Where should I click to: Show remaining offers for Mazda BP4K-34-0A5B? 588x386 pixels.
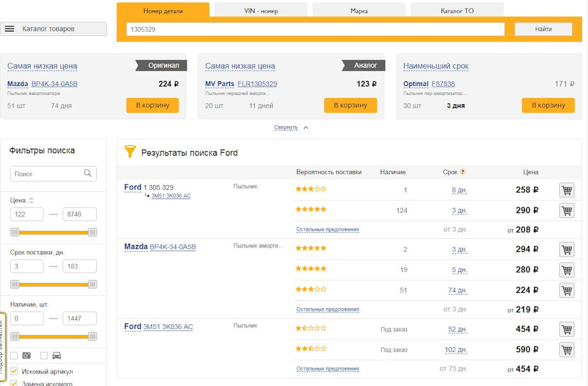pyautogui.click(x=328, y=309)
